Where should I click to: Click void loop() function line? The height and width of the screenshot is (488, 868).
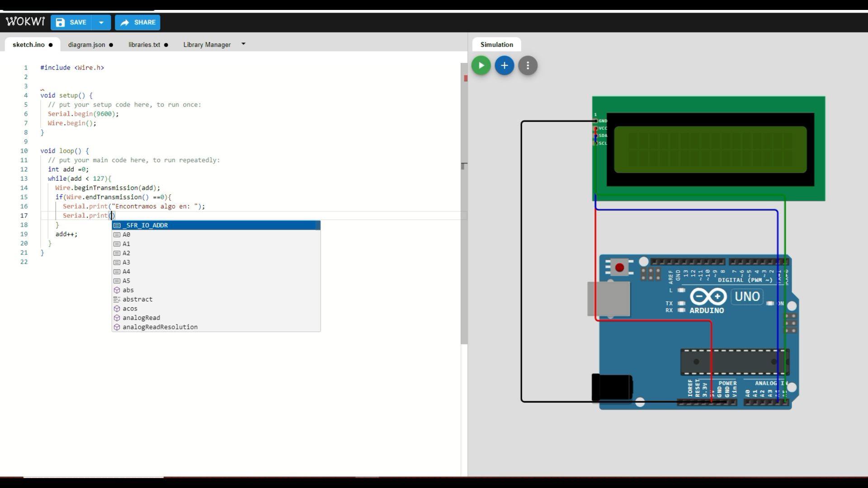click(x=65, y=151)
